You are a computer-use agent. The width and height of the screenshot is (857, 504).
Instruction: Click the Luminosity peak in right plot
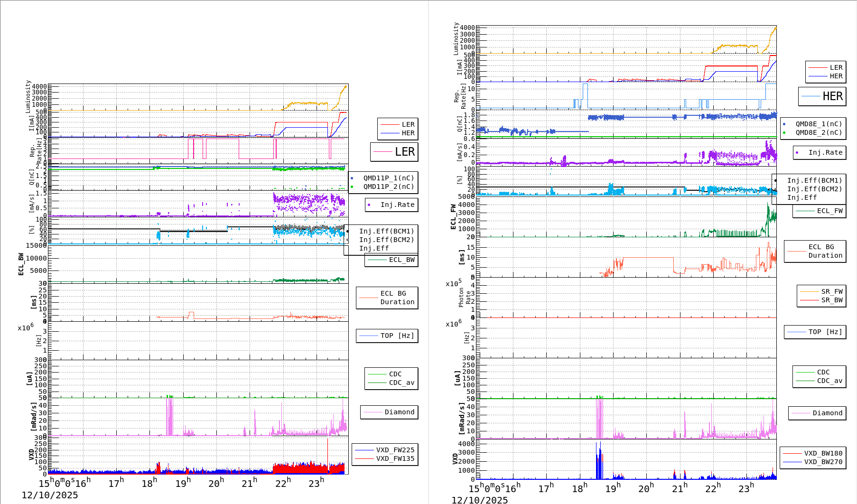pos(775,28)
